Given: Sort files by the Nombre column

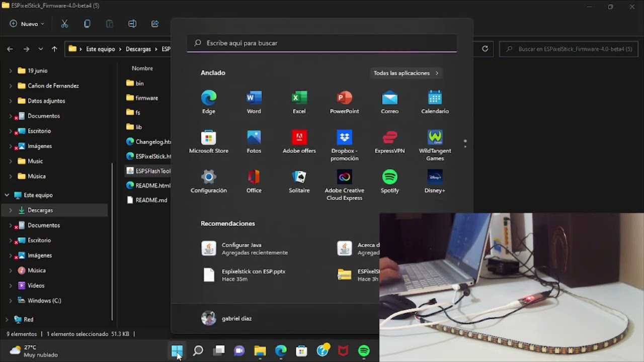Looking at the screenshot, I should click(x=142, y=68).
